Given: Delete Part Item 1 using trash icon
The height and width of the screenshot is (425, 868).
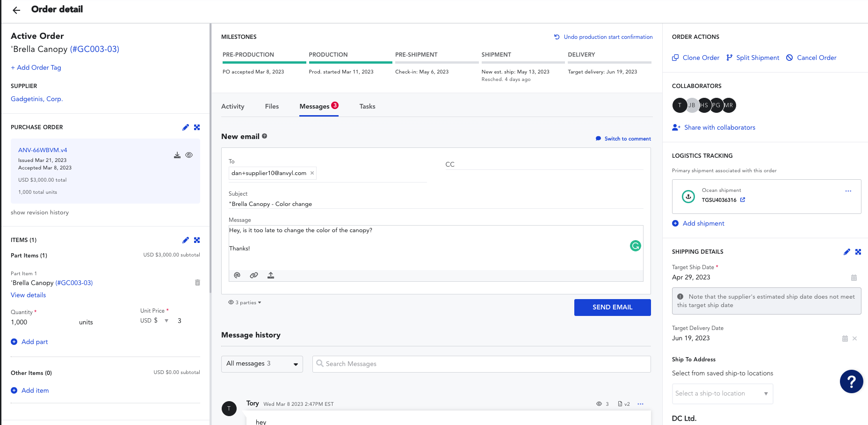Looking at the screenshot, I should point(197,283).
